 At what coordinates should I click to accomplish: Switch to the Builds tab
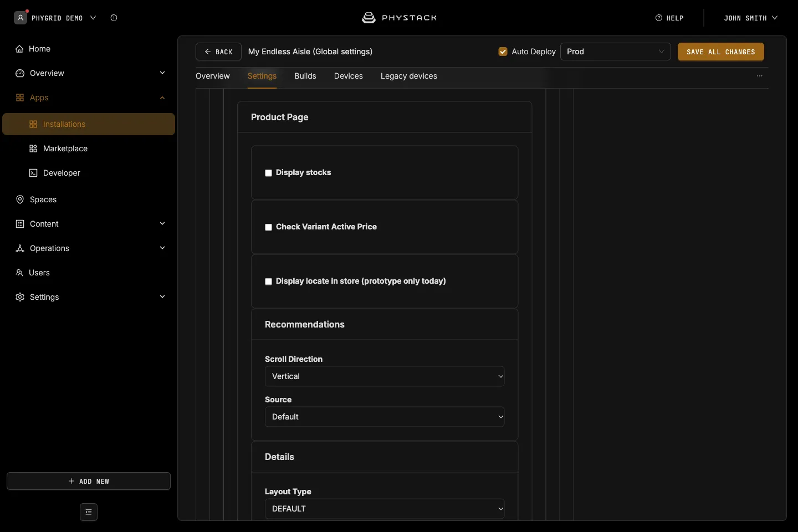coord(305,76)
